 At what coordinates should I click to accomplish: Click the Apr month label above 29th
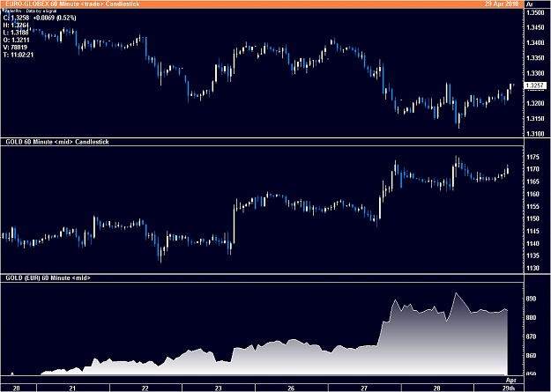[x=511, y=380]
